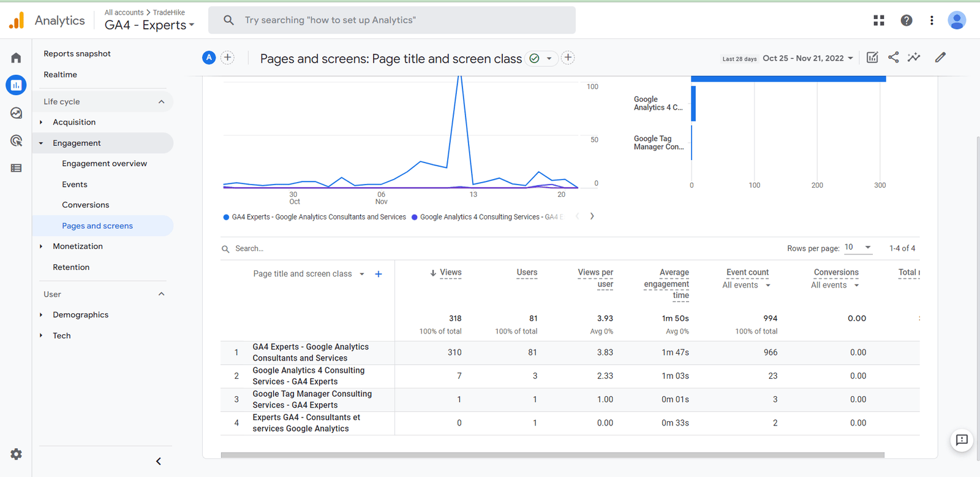The height and width of the screenshot is (477, 980).
Task: Click the search icon in top bar
Action: [228, 20]
